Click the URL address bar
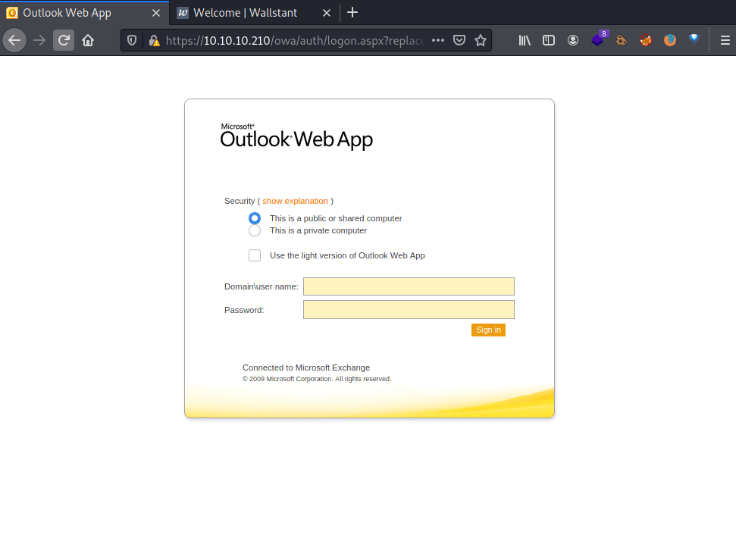The height and width of the screenshot is (560, 736). (x=295, y=40)
